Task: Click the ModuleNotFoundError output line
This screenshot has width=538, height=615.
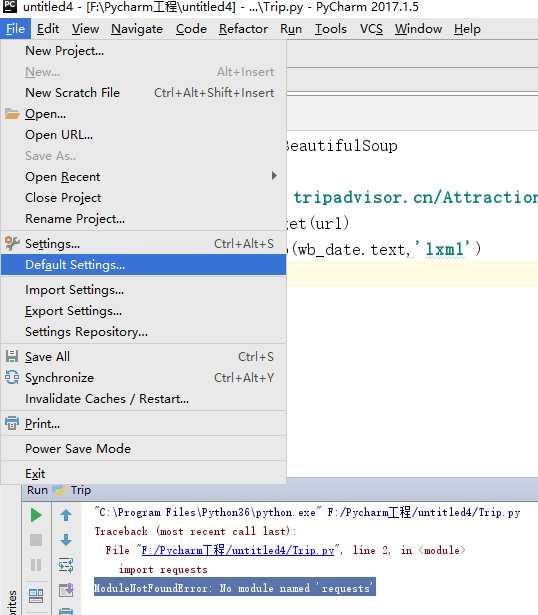Action: point(234,587)
